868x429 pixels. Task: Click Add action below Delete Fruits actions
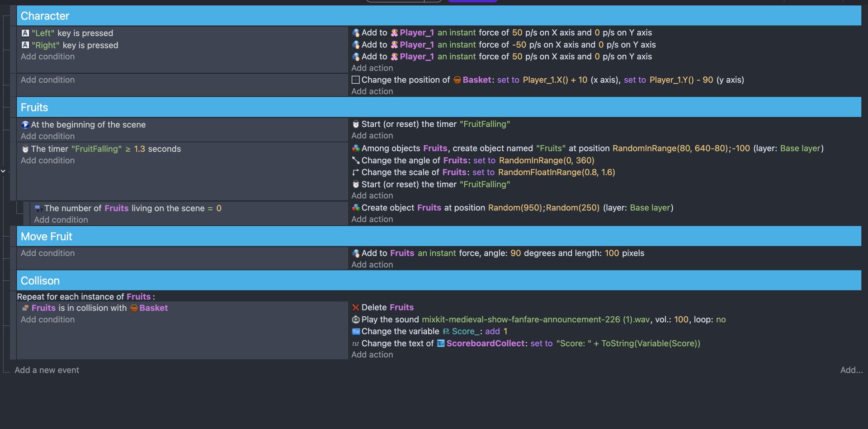[x=372, y=355]
